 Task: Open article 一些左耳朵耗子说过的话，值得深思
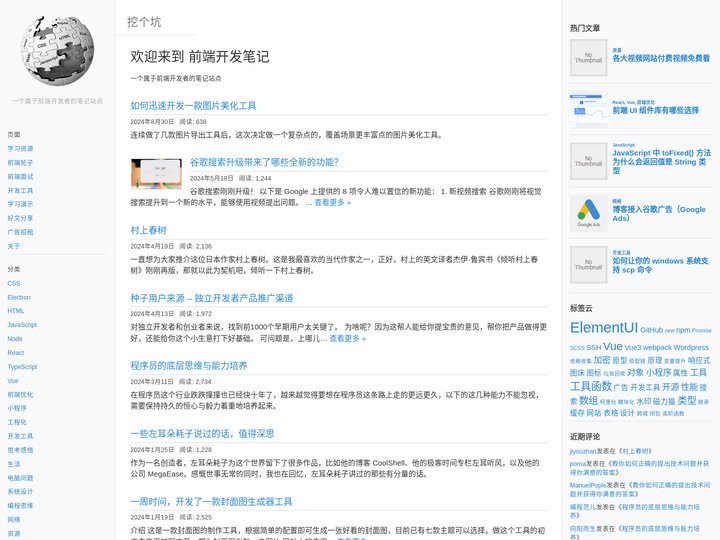click(202, 433)
